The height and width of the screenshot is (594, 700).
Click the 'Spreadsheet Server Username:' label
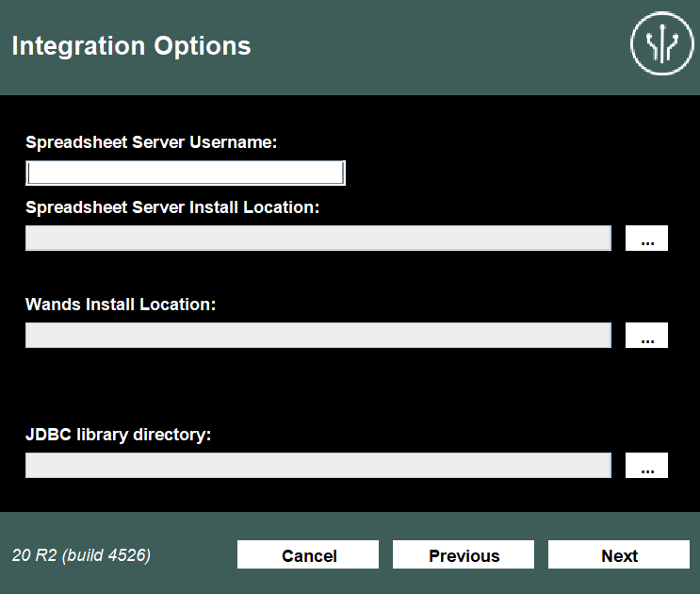(152, 142)
